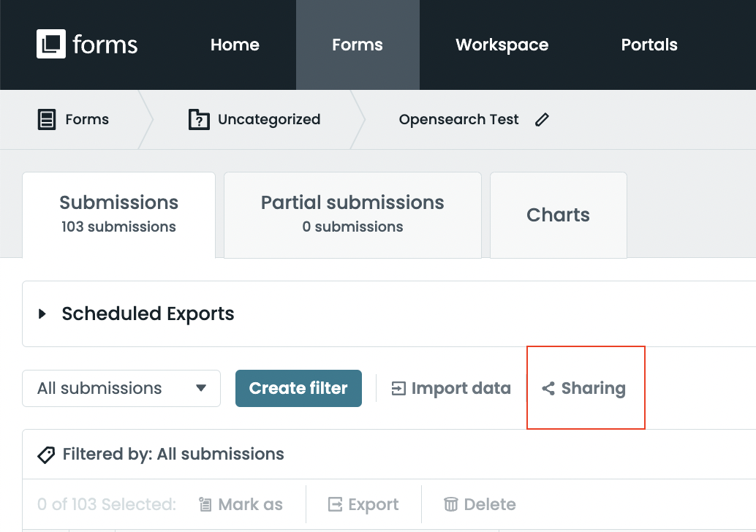Click the Export icon in action bar
Viewport: 756px width, 532px height.
pos(336,504)
